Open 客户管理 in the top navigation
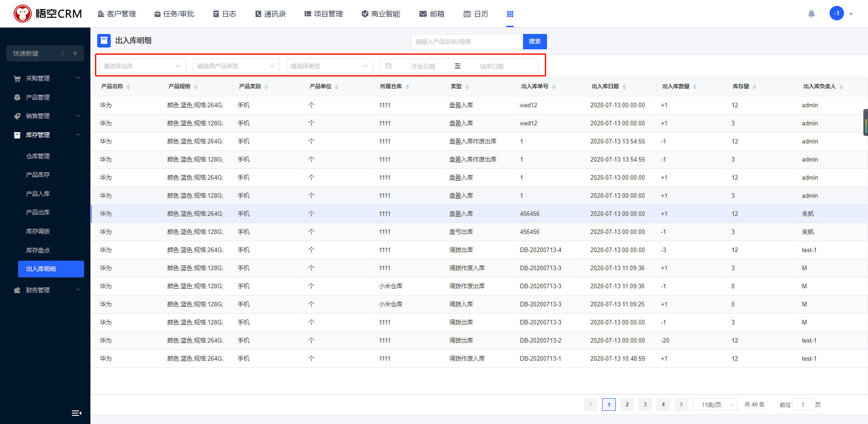The image size is (868, 424). pyautogui.click(x=117, y=14)
